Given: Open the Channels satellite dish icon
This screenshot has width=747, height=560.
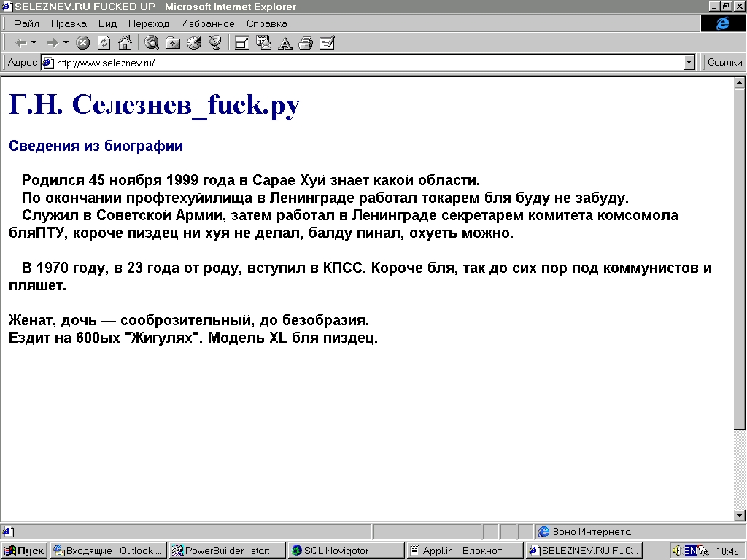Looking at the screenshot, I should coord(215,43).
